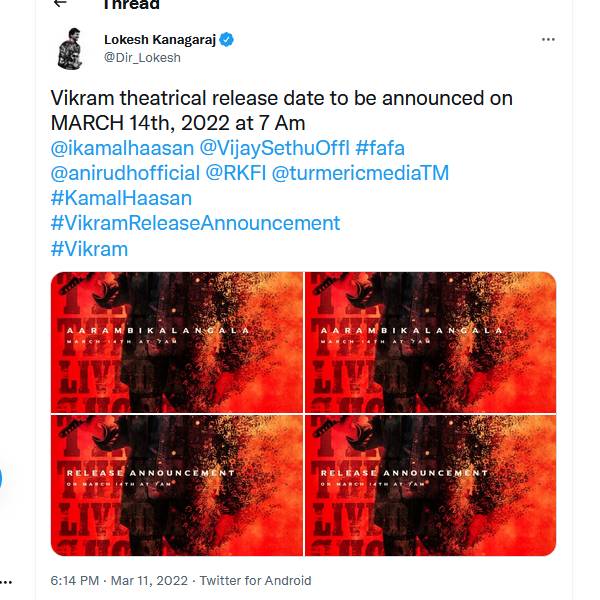Open the Lokesh Kanagaraj display name link
Image resolution: width=600 pixels, height=600 pixels.
coord(160,40)
